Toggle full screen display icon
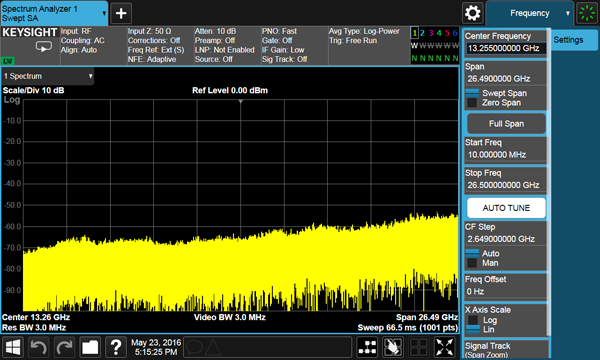The height and width of the screenshot is (360, 600). 445,348
